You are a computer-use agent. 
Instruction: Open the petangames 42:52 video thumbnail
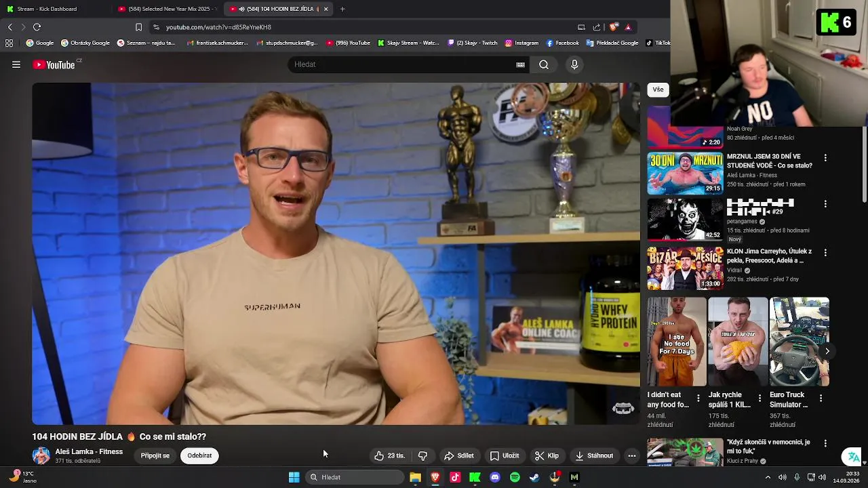pos(685,220)
